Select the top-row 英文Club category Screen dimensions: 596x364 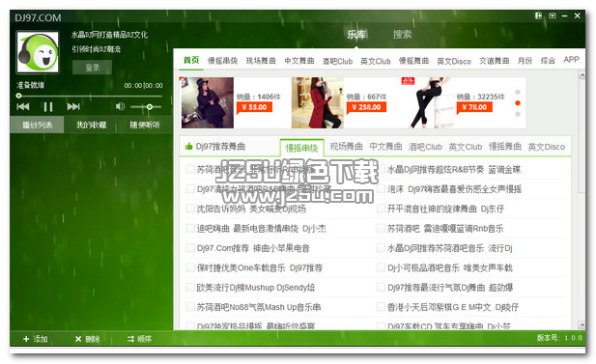[x=376, y=61]
